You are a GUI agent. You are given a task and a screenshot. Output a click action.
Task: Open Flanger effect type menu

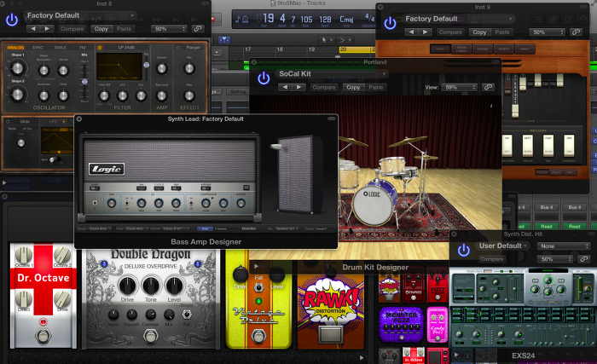click(x=193, y=48)
